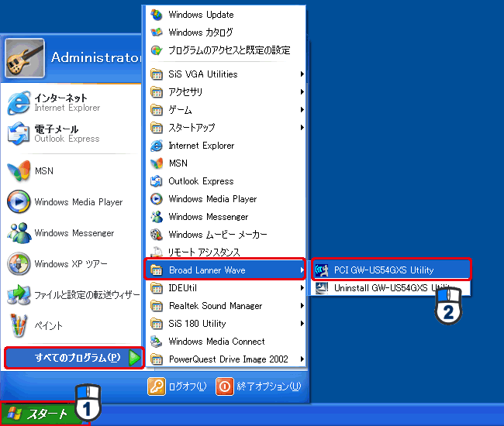Click the PowerQuest Drive Image 2002 folder icon
This screenshot has height=426, width=504.
157,359
